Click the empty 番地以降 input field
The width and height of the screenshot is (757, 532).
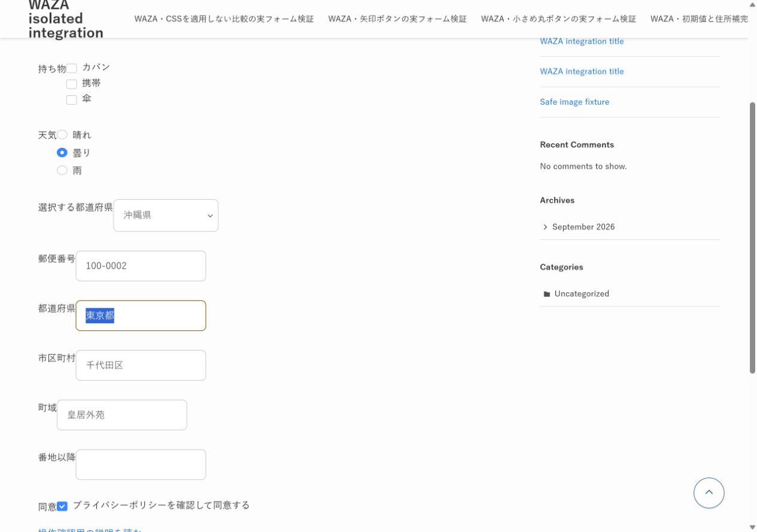coord(141,464)
